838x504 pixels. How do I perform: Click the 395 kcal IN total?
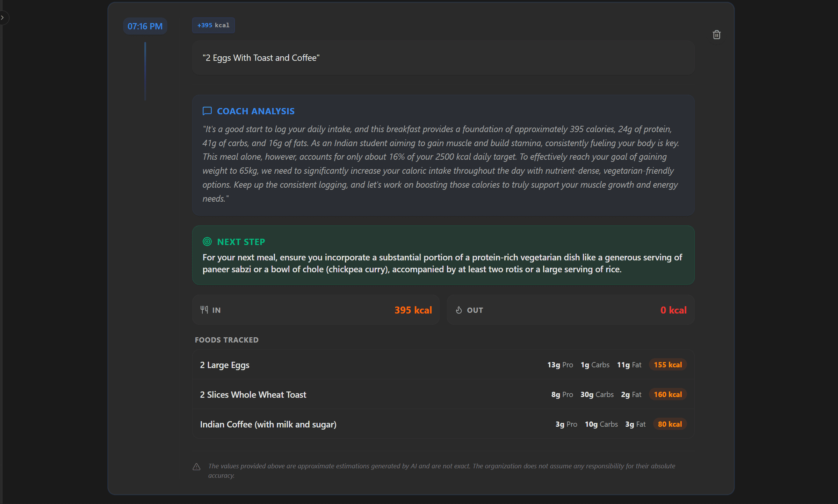point(413,310)
